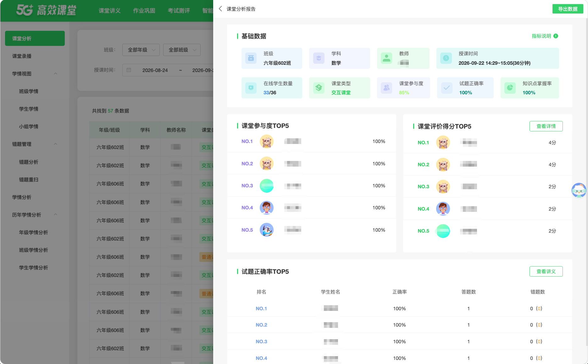Click the 授课时间 clock icon
588x364 pixels.
pyautogui.click(x=446, y=58)
